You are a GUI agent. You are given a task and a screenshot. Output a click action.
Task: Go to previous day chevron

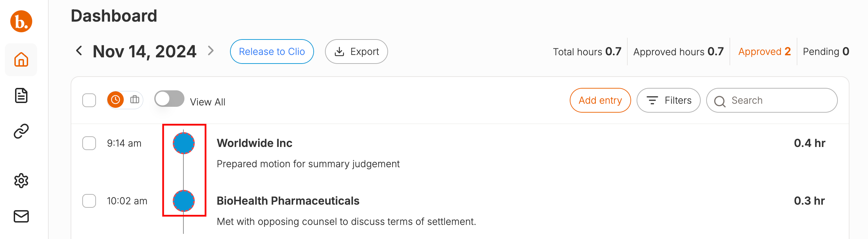79,51
